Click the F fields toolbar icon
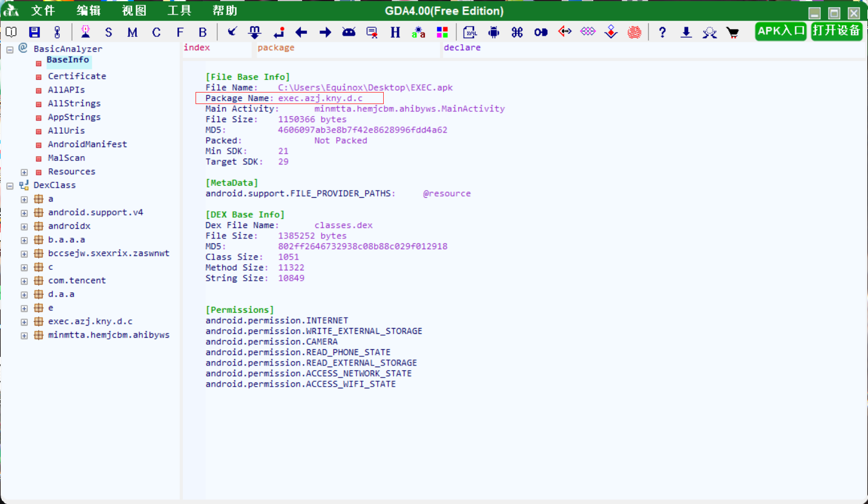This screenshot has height=504, width=868. pyautogui.click(x=180, y=33)
